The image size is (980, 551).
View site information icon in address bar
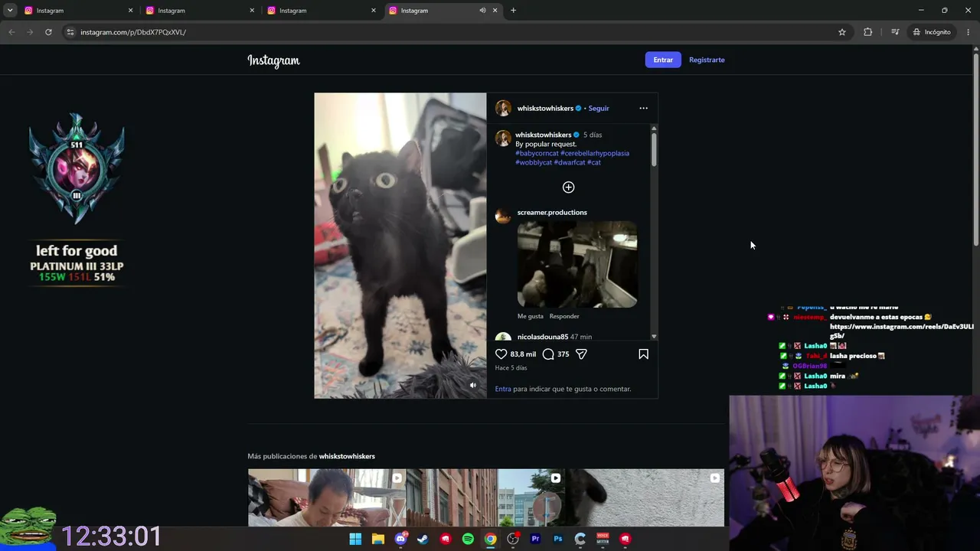(x=70, y=32)
